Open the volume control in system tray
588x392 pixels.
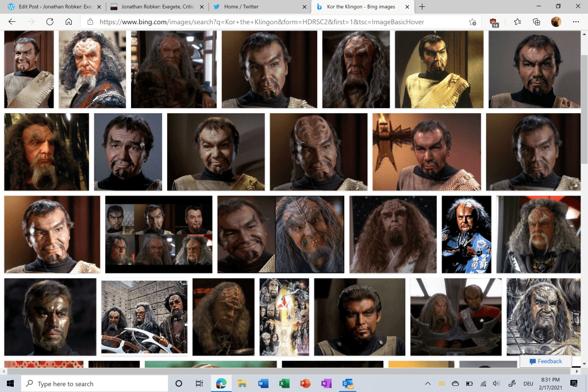tap(496, 383)
